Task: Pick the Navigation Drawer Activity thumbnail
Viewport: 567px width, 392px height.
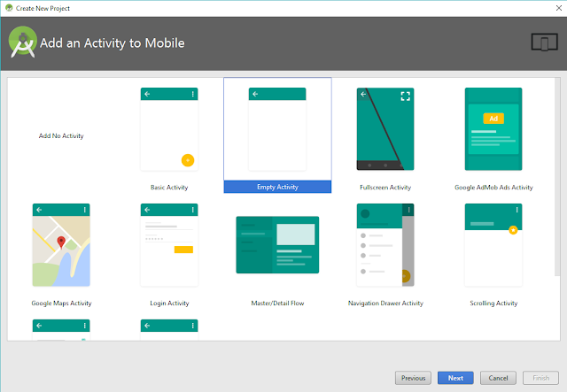Action: point(385,245)
